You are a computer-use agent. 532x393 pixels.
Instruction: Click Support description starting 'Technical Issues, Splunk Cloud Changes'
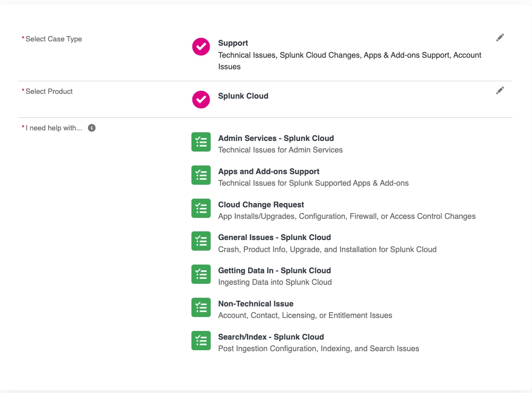pyautogui.click(x=350, y=61)
